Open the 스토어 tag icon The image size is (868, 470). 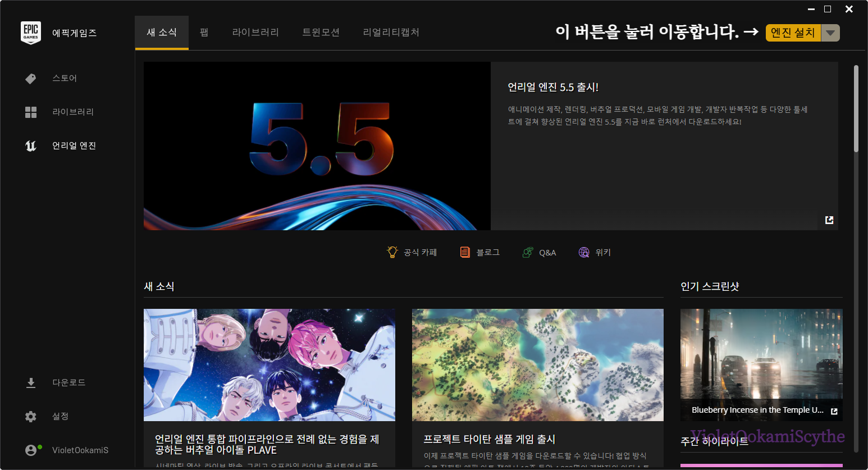click(31, 79)
